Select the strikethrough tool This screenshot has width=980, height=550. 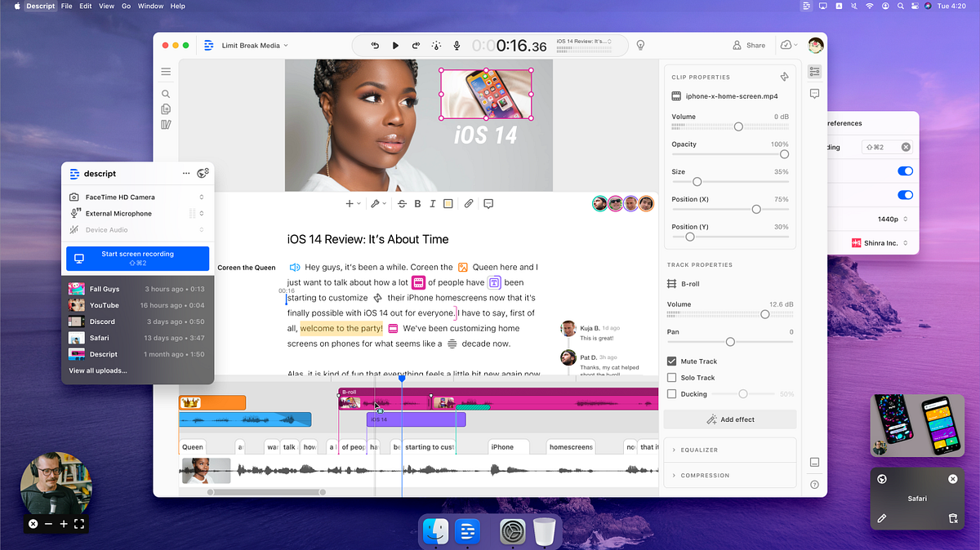click(401, 203)
